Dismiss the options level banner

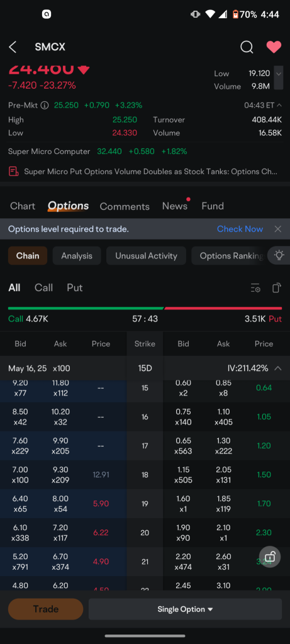point(278,229)
